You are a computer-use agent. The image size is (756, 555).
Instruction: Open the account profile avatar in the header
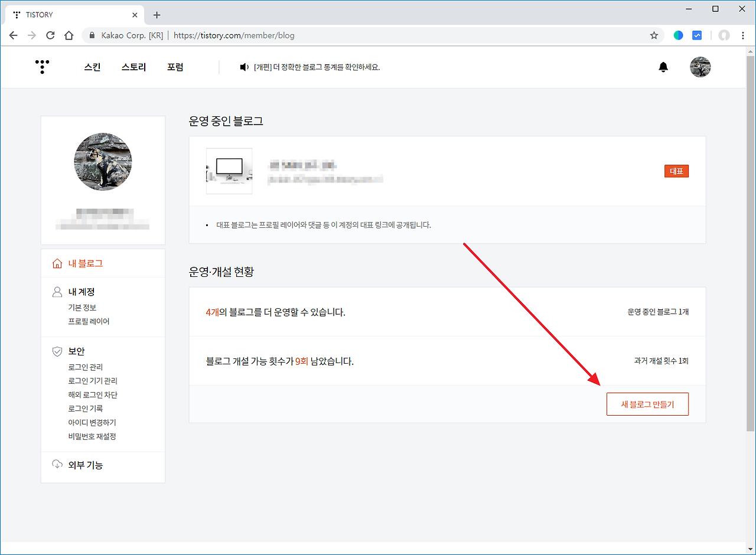700,67
